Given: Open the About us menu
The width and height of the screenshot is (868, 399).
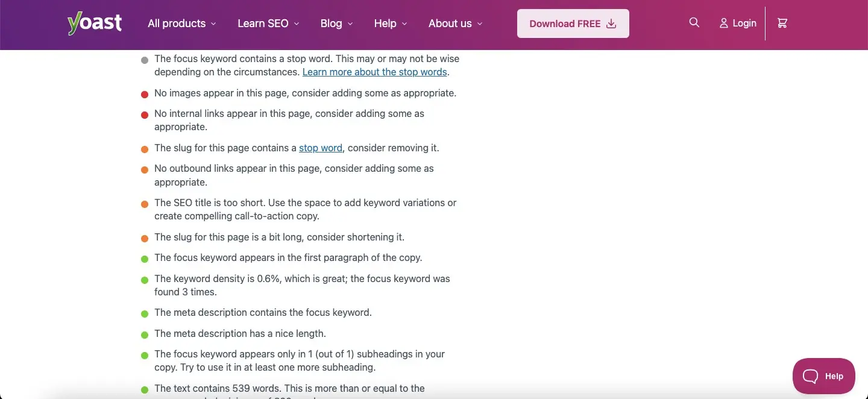Looking at the screenshot, I should [x=456, y=24].
